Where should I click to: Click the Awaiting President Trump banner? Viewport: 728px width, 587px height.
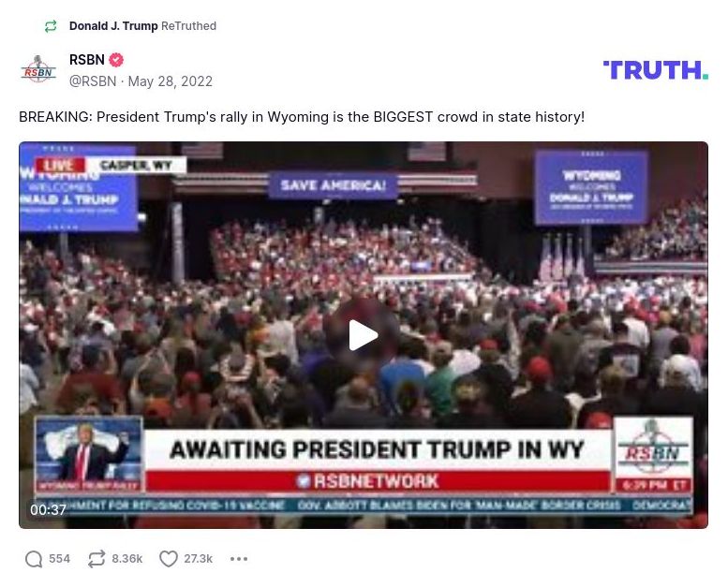click(x=377, y=450)
